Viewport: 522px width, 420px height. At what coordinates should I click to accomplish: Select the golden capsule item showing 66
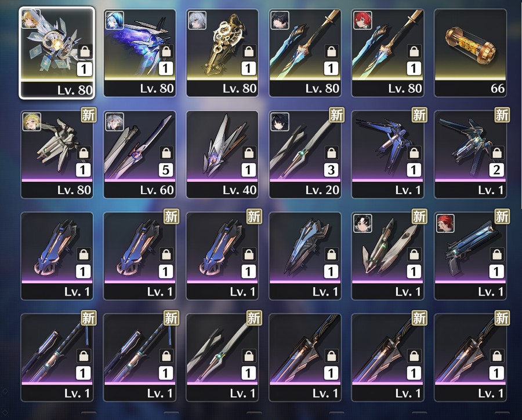point(470,53)
